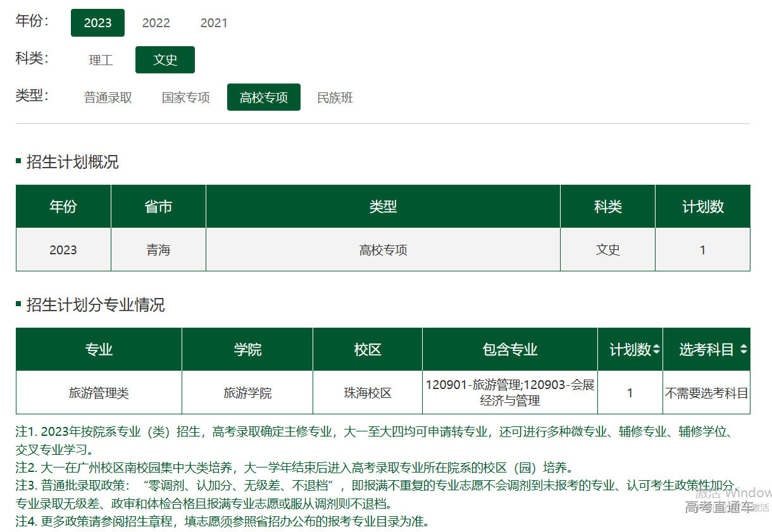Click 珠海校区 campus cell
772x532 pixels.
[368, 393]
